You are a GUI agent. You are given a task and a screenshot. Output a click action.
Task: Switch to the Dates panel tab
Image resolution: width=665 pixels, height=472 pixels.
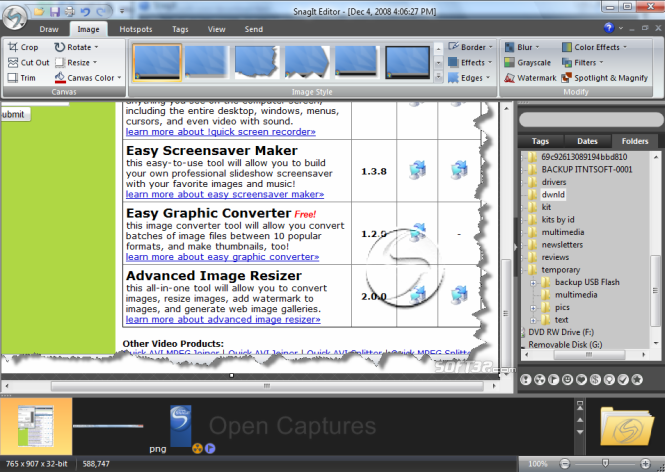click(587, 141)
